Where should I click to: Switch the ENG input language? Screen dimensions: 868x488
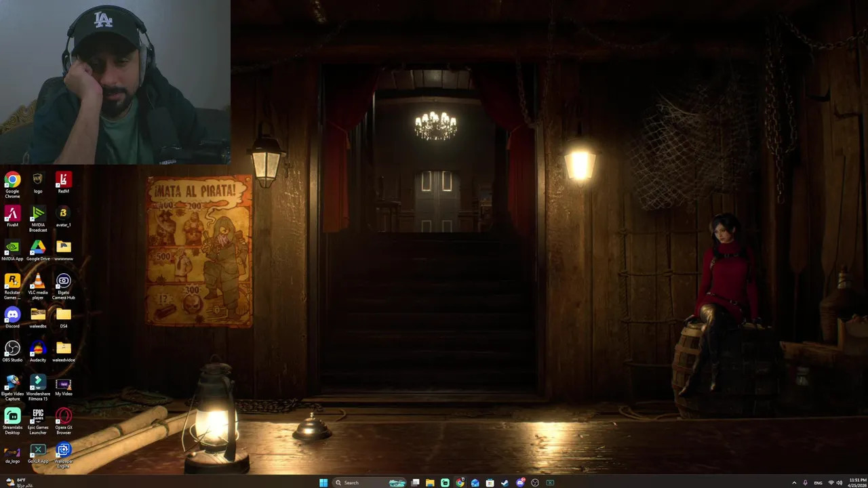click(818, 483)
